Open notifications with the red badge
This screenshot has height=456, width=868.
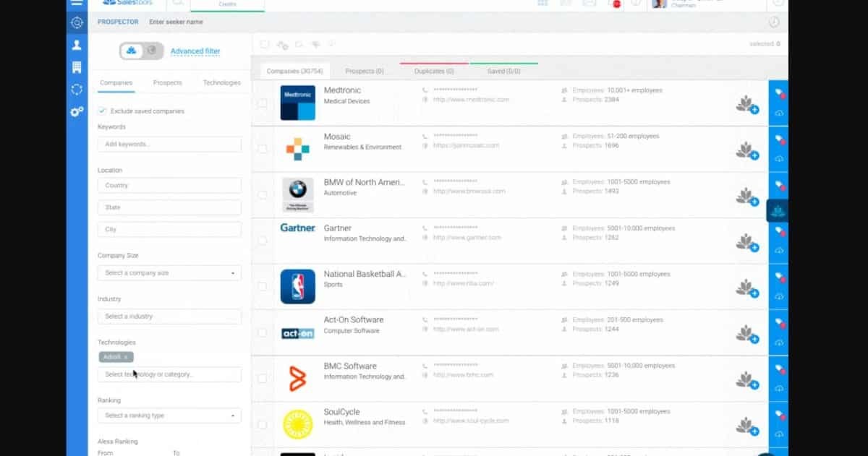(x=617, y=4)
